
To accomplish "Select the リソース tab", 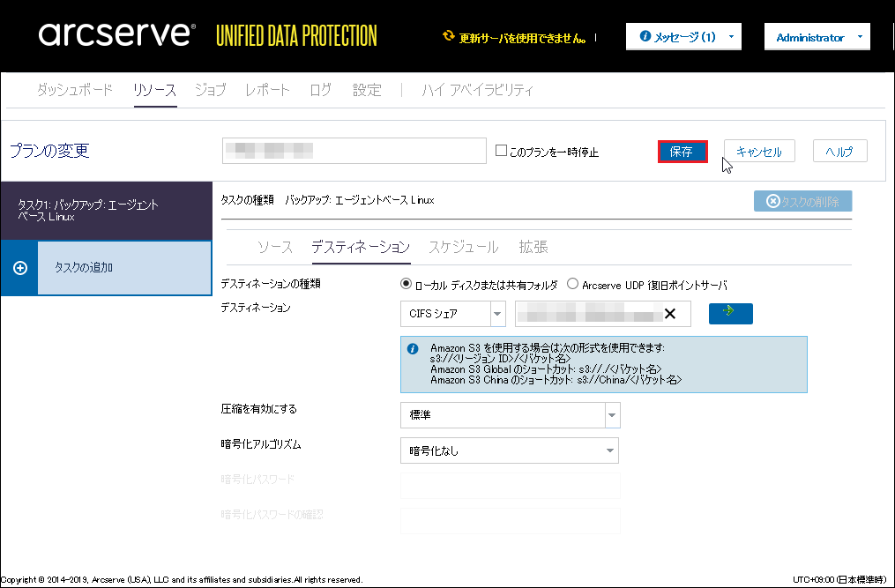I will [154, 90].
